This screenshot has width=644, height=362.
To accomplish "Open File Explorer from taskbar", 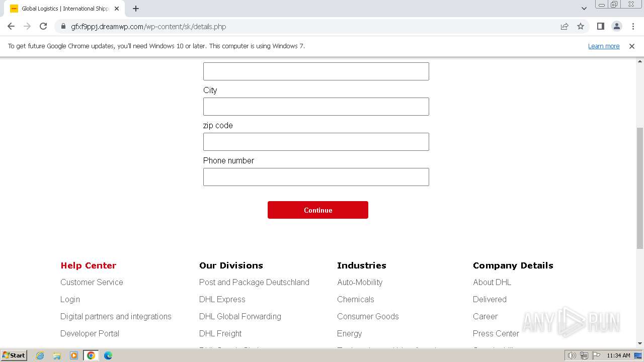I will [57, 355].
